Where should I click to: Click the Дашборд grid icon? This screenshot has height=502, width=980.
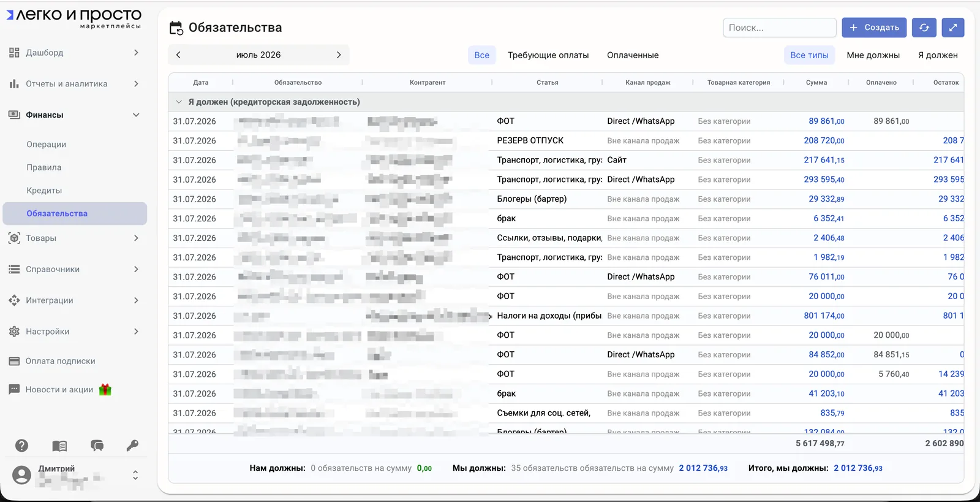(x=14, y=53)
